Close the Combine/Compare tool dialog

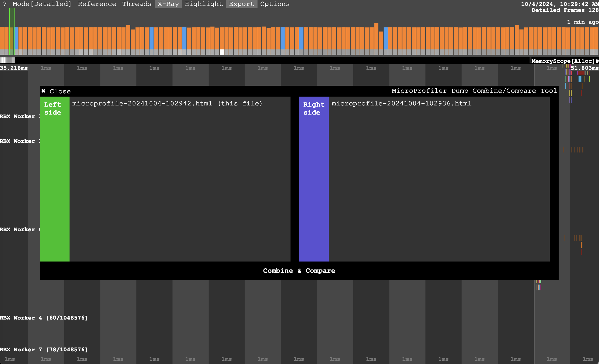[x=56, y=91]
